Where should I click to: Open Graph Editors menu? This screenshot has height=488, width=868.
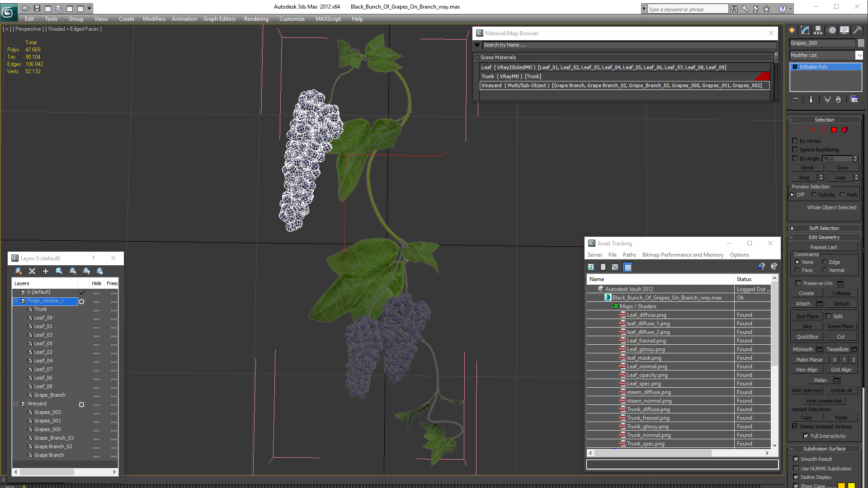click(x=219, y=19)
